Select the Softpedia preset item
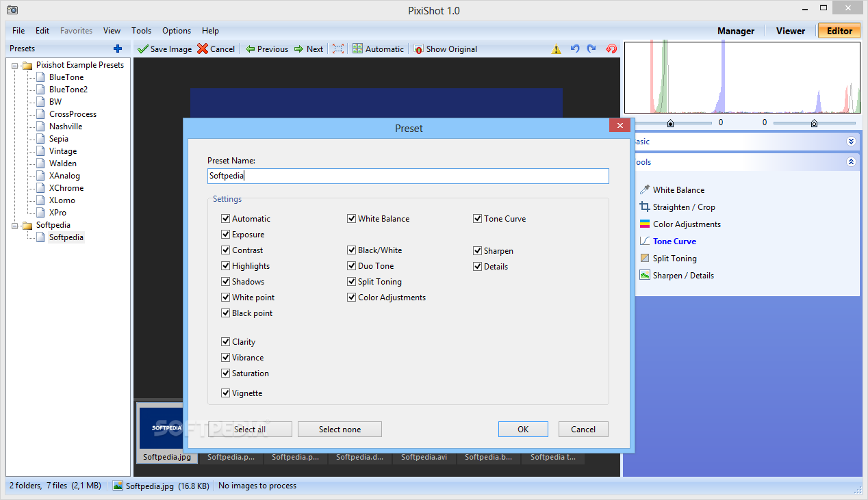Image resolution: width=868 pixels, height=500 pixels. [66, 237]
